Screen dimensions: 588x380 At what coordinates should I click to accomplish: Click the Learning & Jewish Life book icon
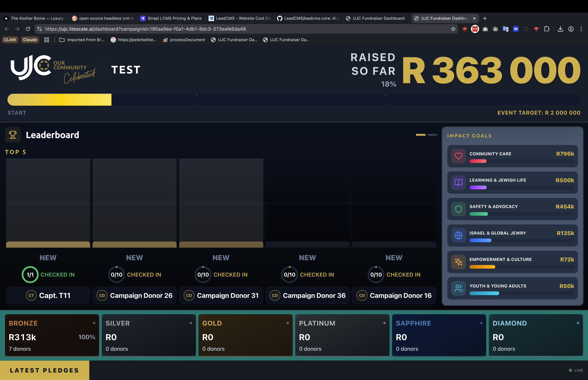459,183
